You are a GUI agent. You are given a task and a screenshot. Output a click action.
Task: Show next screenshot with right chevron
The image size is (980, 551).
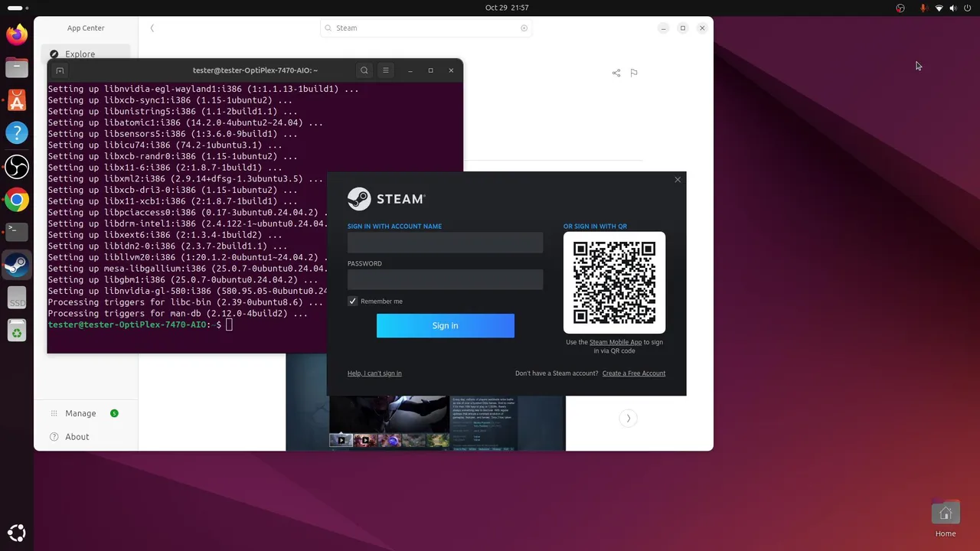pyautogui.click(x=629, y=418)
